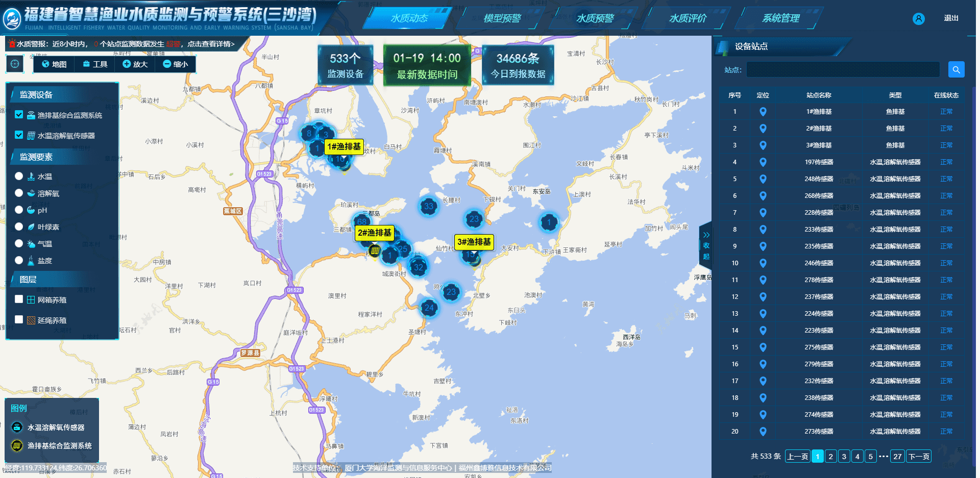This screenshot has height=478, width=980.
Task: Click location pin for 1#渔排基 row
Action: (763, 112)
